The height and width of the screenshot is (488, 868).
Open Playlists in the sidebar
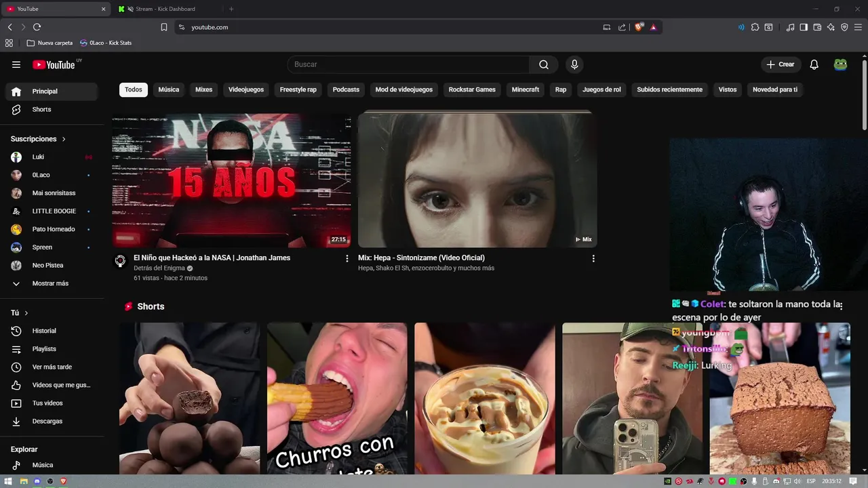pos(52,349)
